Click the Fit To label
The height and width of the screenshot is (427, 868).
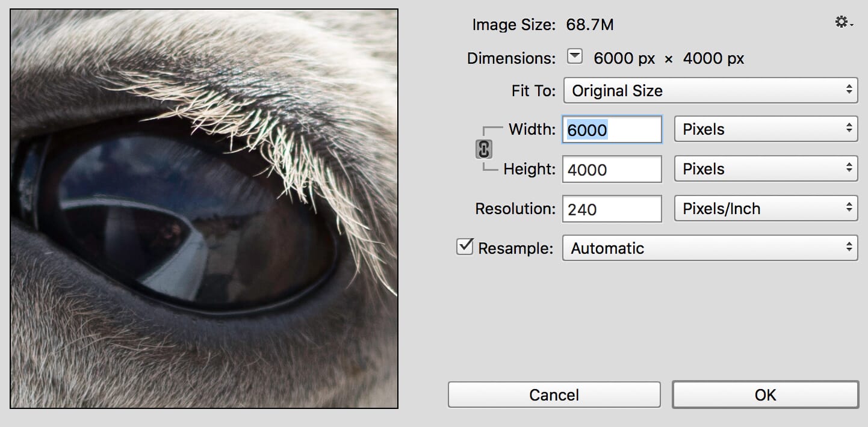[x=533, y=91]
